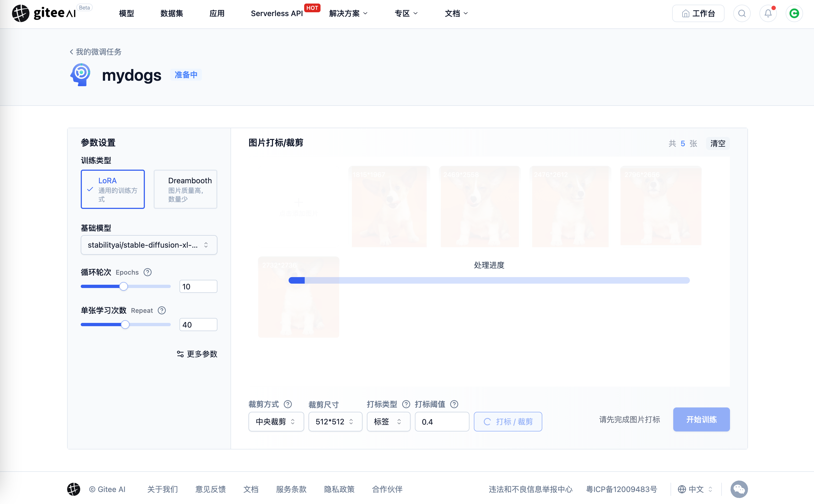Click the plus add-image tile

tap(298, 207)
